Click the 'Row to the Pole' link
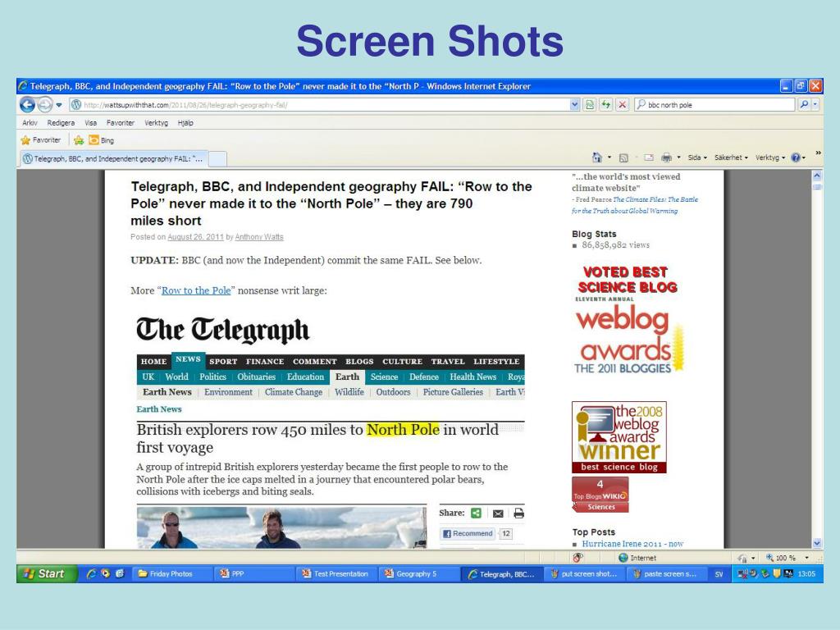840x630 pixels. (x=196, y=290)
